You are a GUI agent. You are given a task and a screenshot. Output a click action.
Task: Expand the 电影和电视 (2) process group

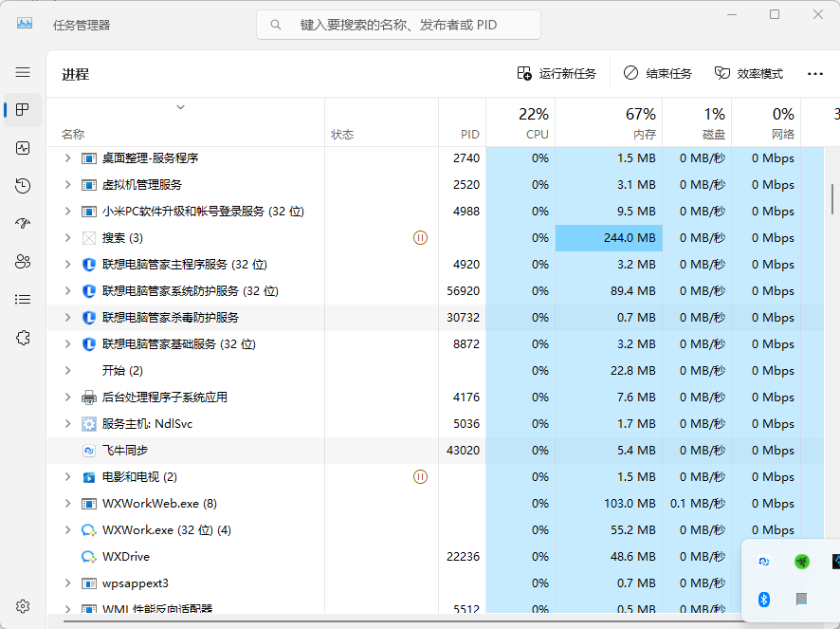(x=67, y=477)
